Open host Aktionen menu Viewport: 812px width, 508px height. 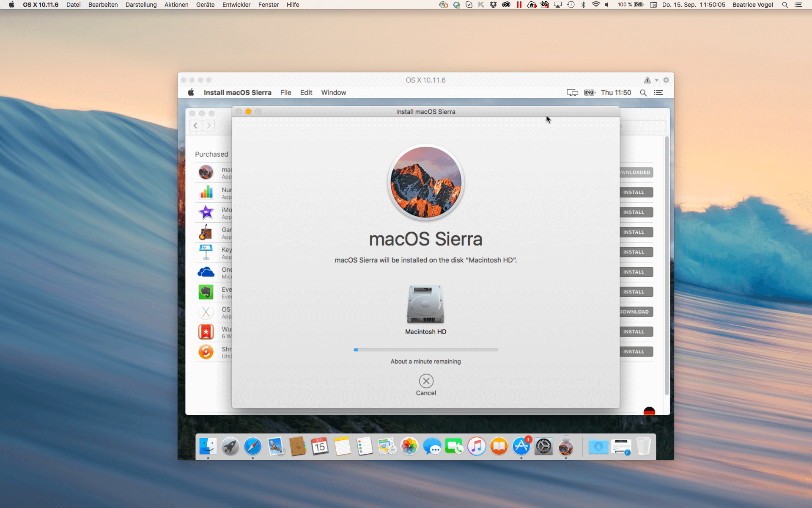coord(176,5)
